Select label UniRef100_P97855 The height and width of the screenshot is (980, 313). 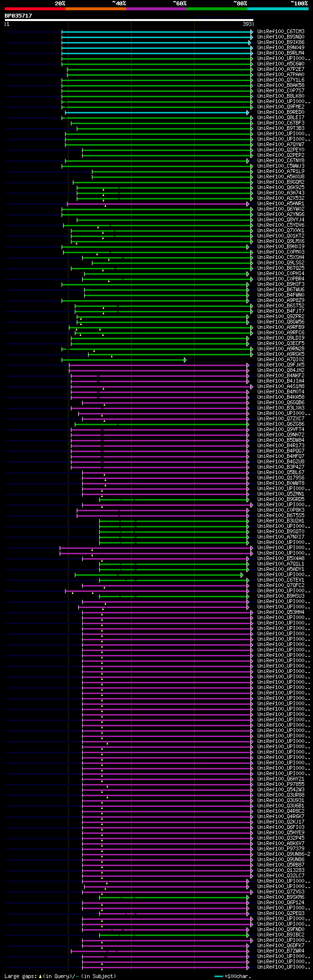[x=281, y=784]
